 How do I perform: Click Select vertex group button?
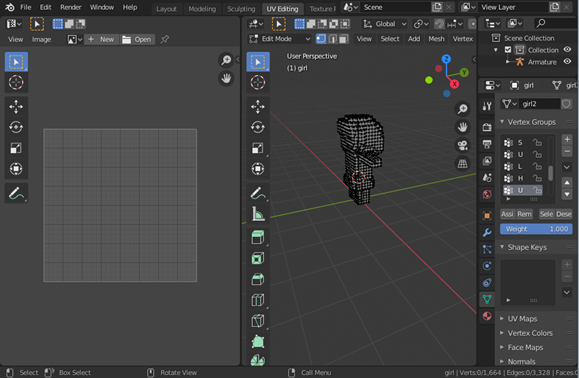click(546, 214)
